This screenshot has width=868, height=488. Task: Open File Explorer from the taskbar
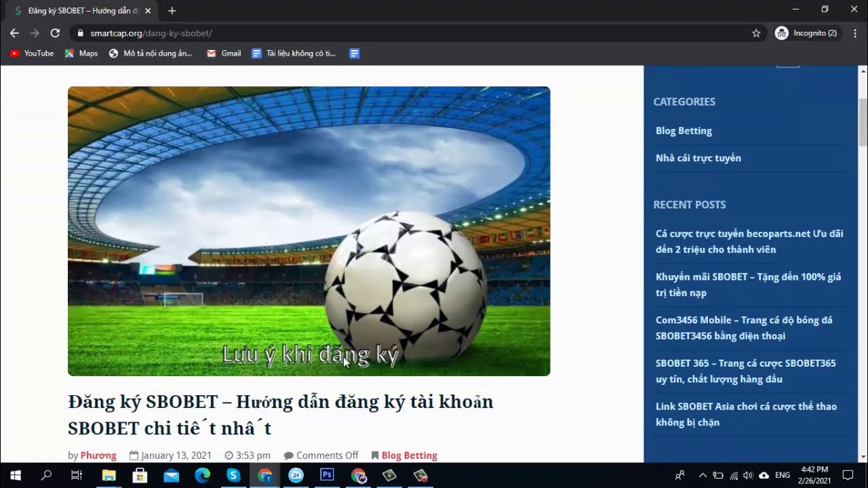click(x=108, y=475)
